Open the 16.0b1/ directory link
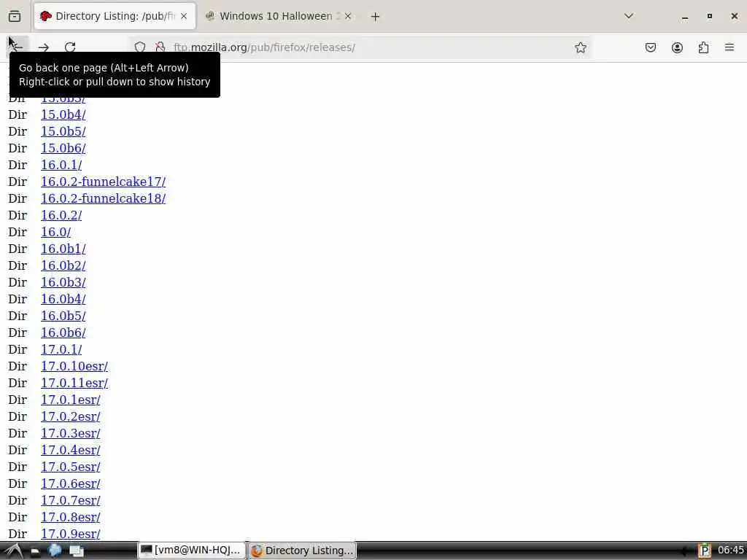Screen dimensions: 747x560 [63, 249]
